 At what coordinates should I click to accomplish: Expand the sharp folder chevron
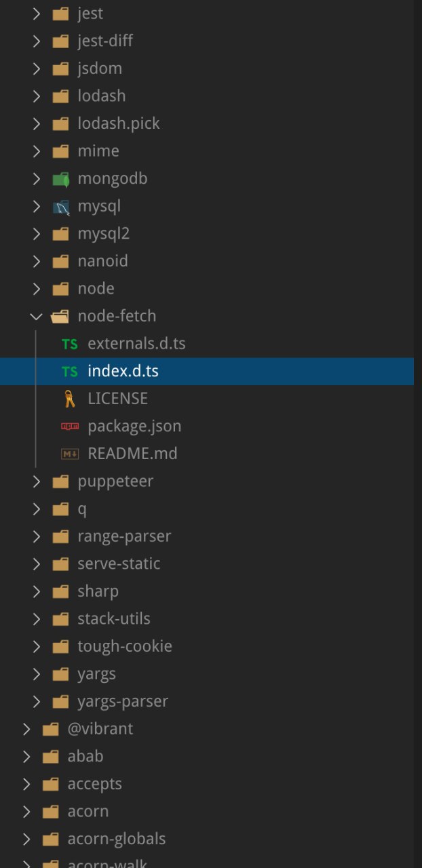(x=37, y=591)
